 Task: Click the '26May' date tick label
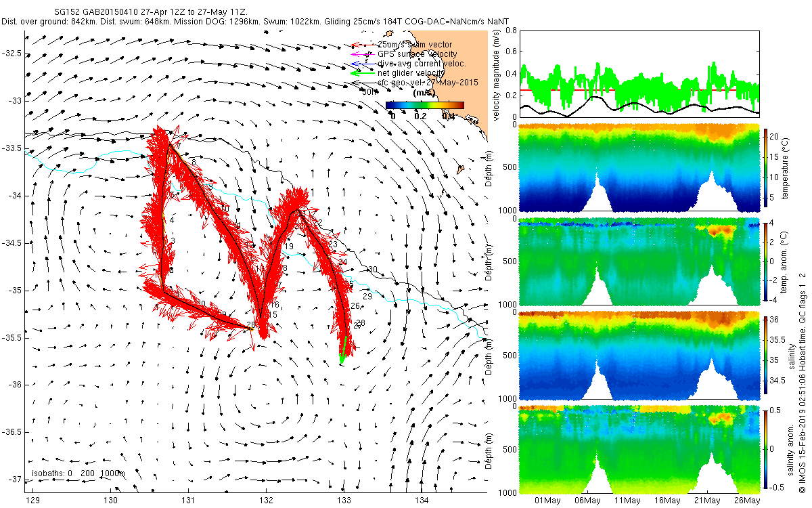pos(747,501)
